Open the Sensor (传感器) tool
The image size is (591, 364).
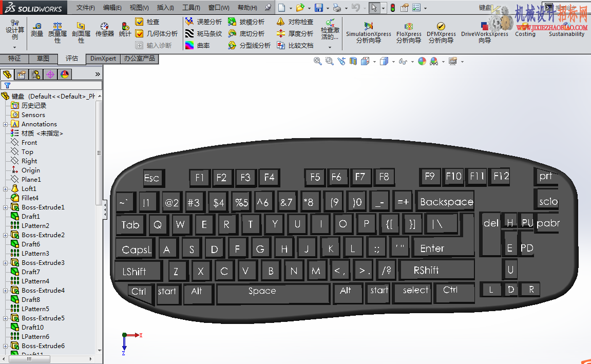pyautogui.click(x=104, y=30)
